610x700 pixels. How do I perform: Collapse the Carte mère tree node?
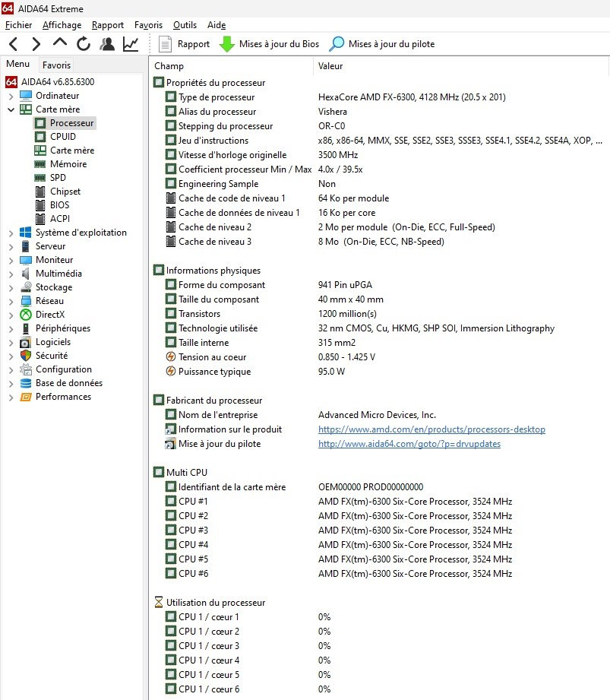coord(11,109)
